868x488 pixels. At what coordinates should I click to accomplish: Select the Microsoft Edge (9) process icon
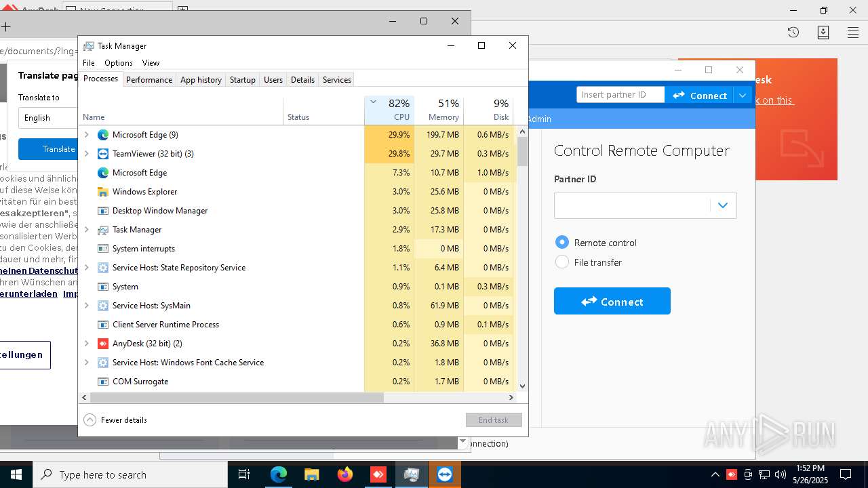tap(103, 135)
